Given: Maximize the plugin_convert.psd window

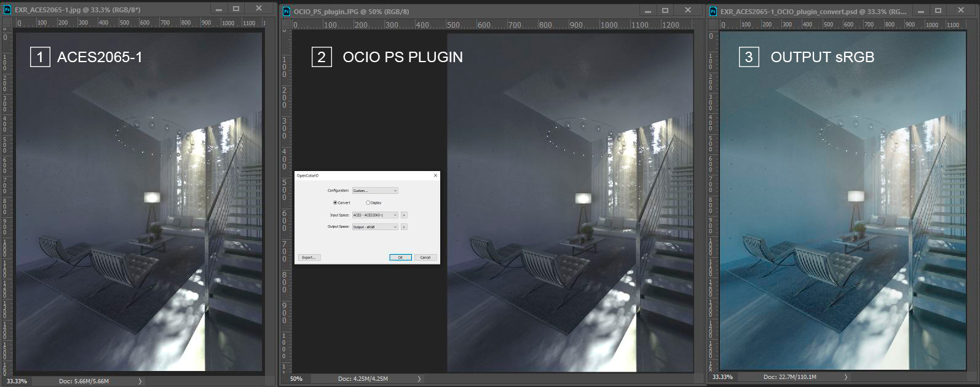Looking at the screenshot, I should (939, 10).
